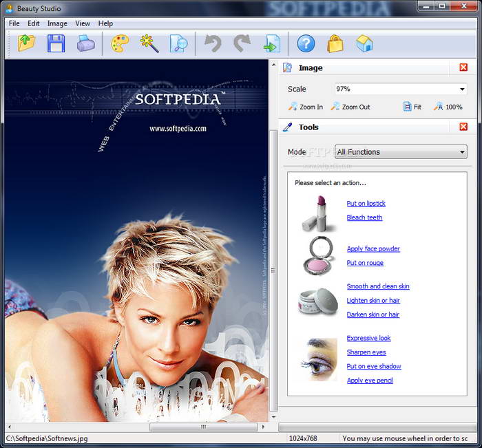This screenshot has height=448, width=482.
Task: Go to the home page icon
Action: (365, 43)
